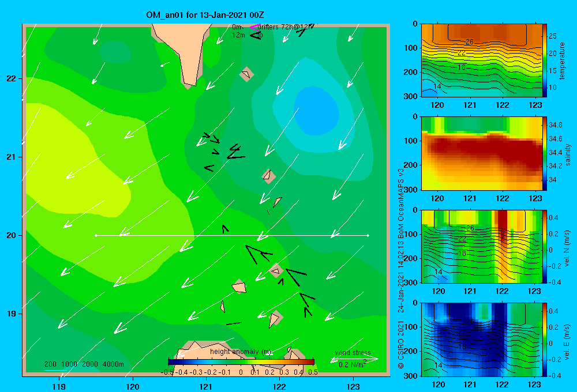Screen dimensions: 577x392
Task: Select the magenta 0m drifter legend arrow
Action: click(x=254, y=27)
